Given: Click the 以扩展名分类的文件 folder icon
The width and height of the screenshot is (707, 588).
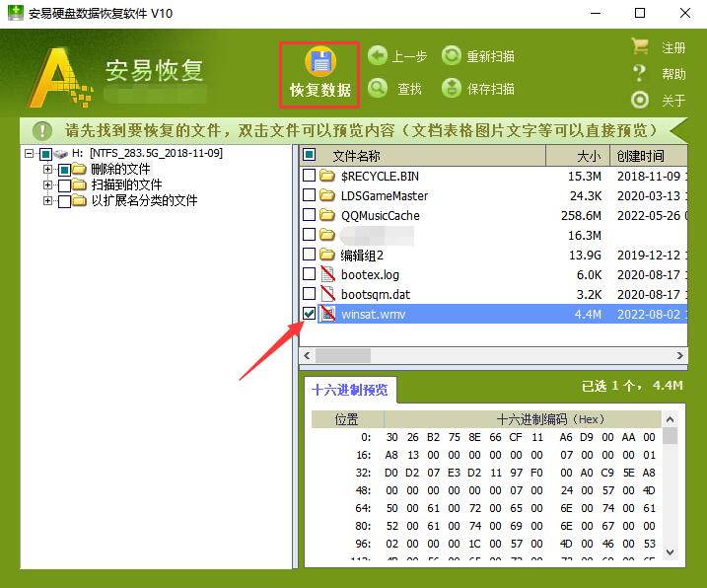Looking at the screenshot, I should (79, 200).
